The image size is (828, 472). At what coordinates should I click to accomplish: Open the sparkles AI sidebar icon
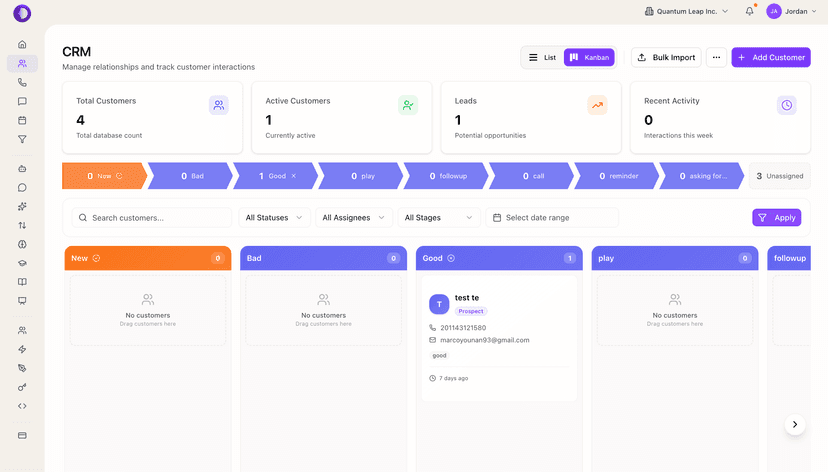[22, 206]
